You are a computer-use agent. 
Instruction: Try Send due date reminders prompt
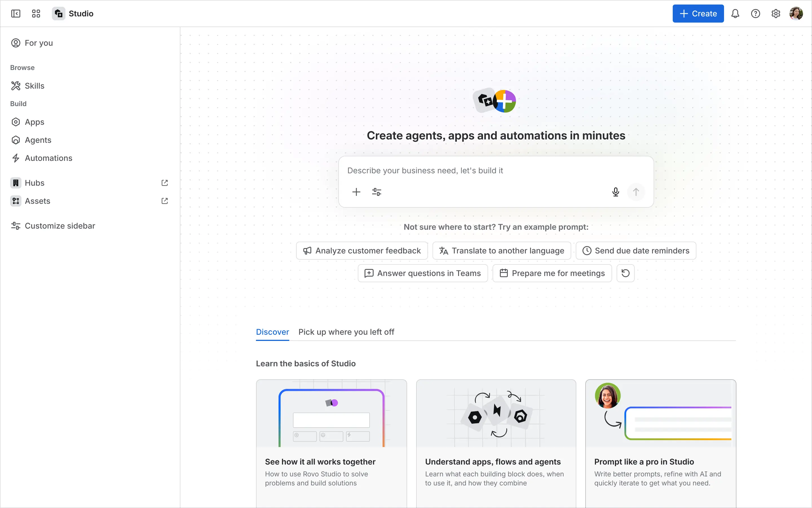[x=636, y=251]
